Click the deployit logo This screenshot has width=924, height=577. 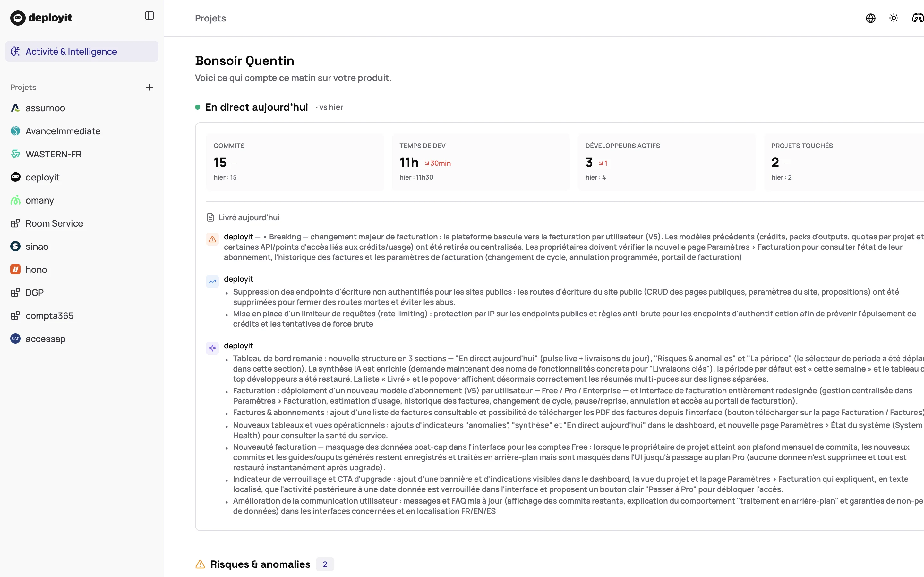coord(41,18)
